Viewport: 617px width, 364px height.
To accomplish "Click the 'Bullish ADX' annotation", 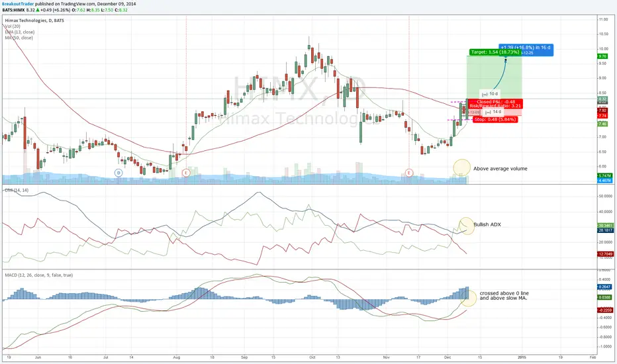I will point(487,224).
